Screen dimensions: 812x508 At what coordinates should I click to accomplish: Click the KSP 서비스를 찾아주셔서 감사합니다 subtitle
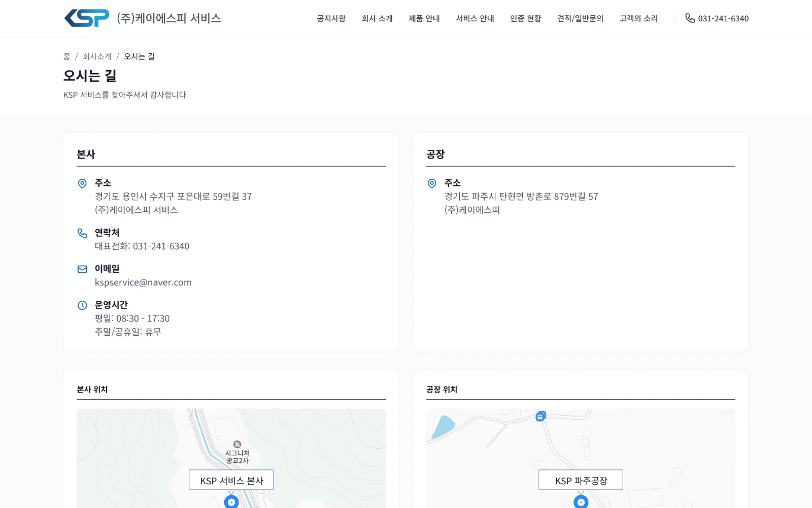(x=125, y=95)
